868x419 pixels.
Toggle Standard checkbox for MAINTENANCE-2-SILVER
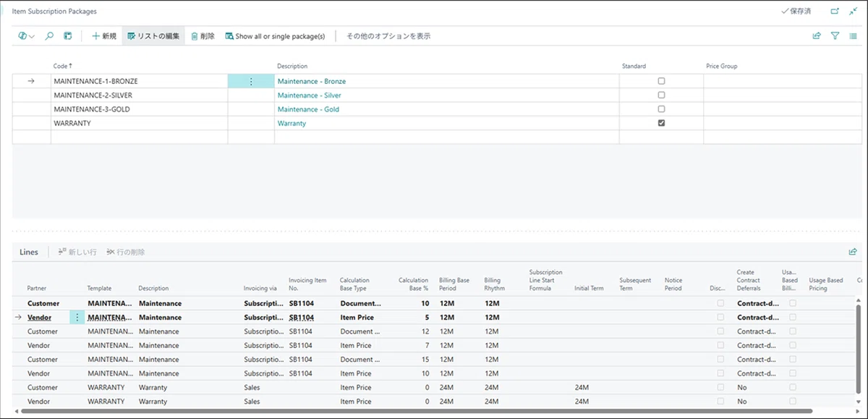tap(661, 95)
